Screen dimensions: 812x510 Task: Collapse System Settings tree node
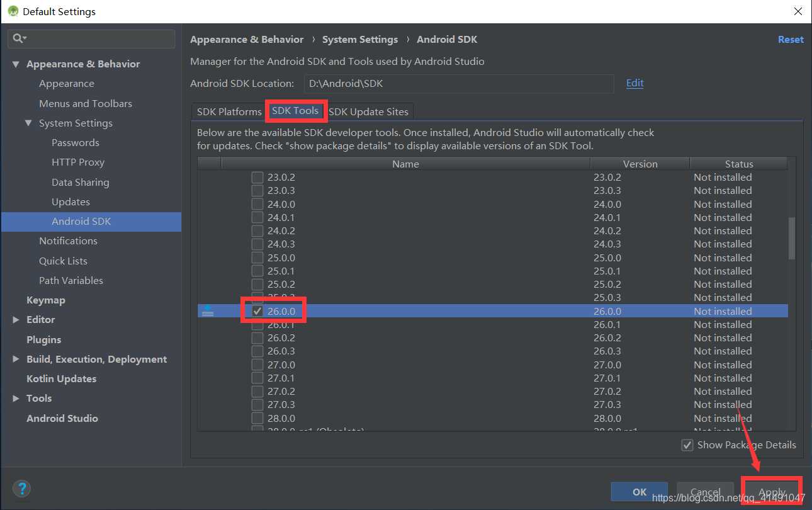point(28,123)
